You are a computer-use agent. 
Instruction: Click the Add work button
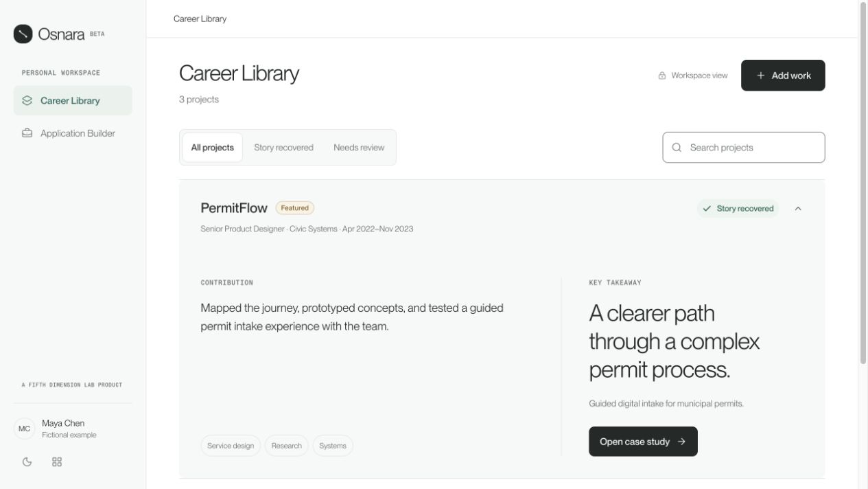(x=783, y=76)
